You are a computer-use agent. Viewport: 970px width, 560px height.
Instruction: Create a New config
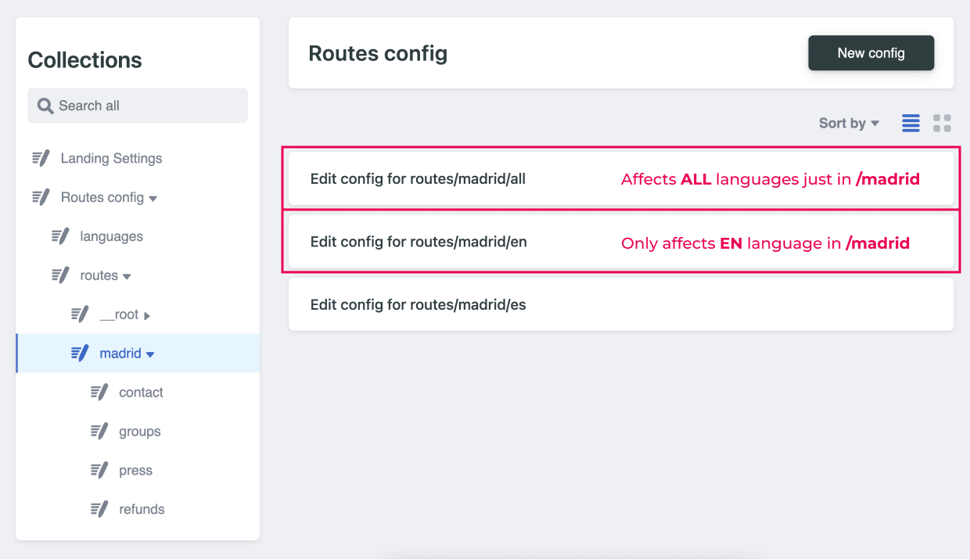pyautogui.click(x=871, y=53)
